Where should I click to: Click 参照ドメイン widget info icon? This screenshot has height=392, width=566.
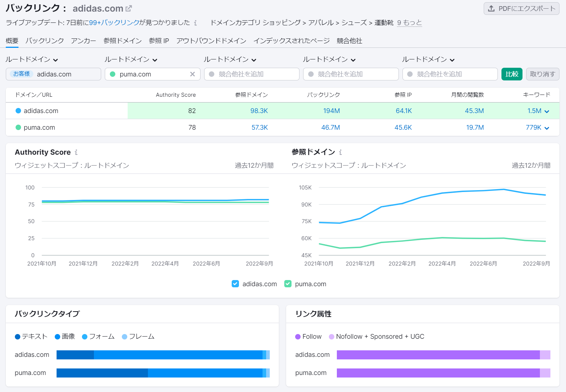pos(340,152)
